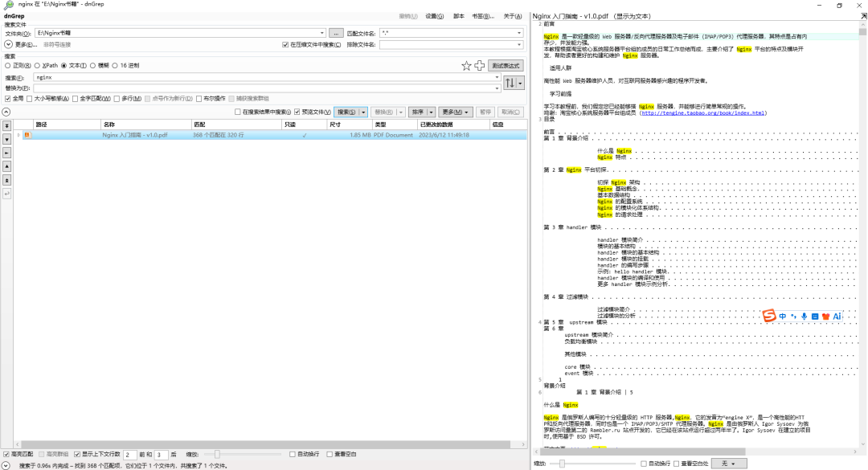Toggle the 大小写敏感 case-sensitive checkbox
This screenshot has height=470, width=868.
tap(30, 99)
